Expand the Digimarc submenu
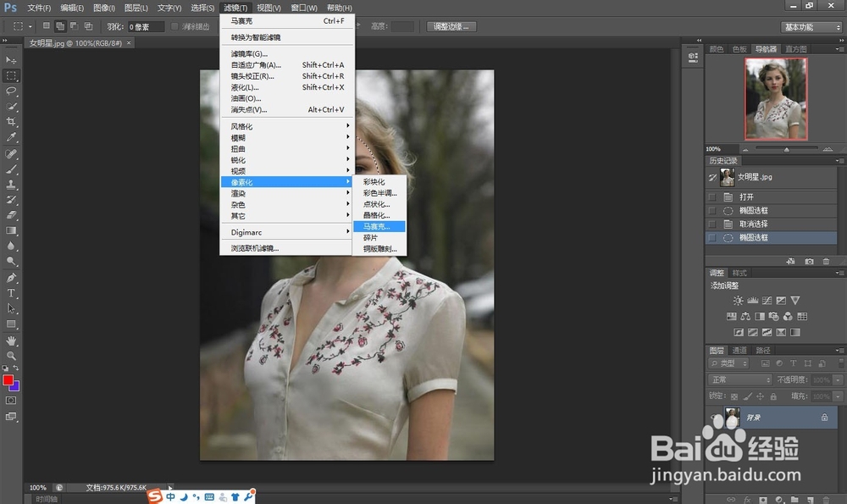The height and width of the screenshot is (504, 847). pos(287,232)
